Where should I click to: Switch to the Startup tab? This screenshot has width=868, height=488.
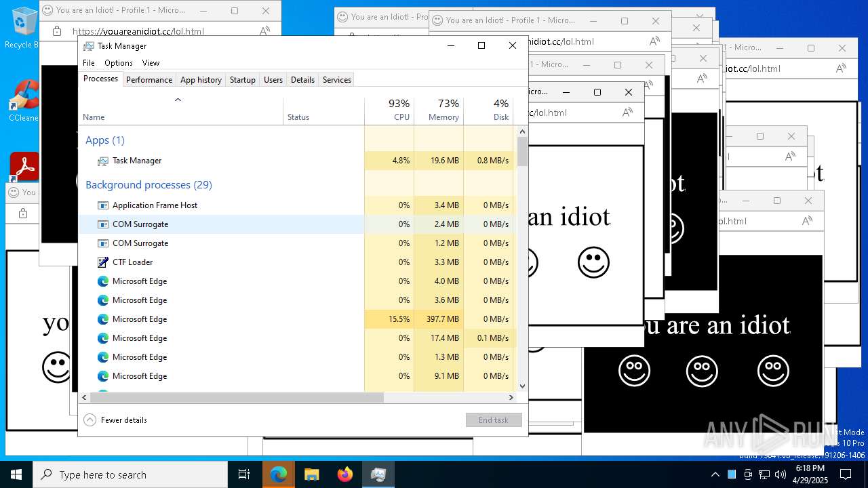coord(242,80)
